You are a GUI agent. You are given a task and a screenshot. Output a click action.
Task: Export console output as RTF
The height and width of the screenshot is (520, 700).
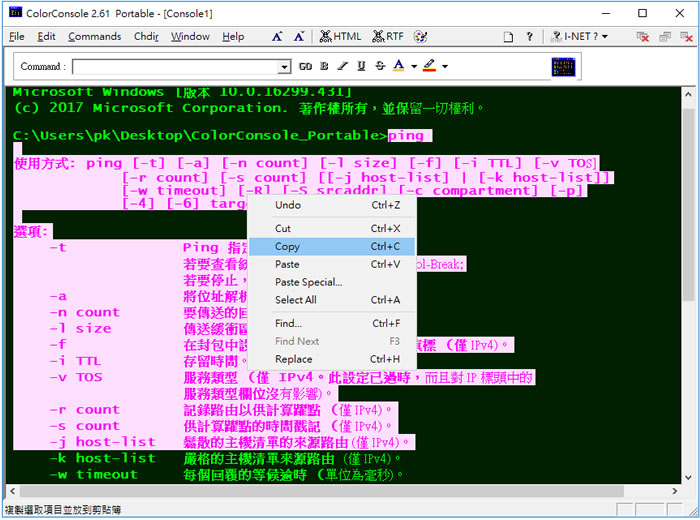pos(388,37)
